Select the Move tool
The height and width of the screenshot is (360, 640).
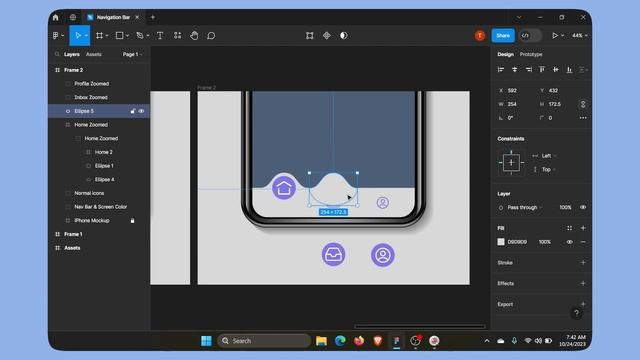(x=78, y=36)
